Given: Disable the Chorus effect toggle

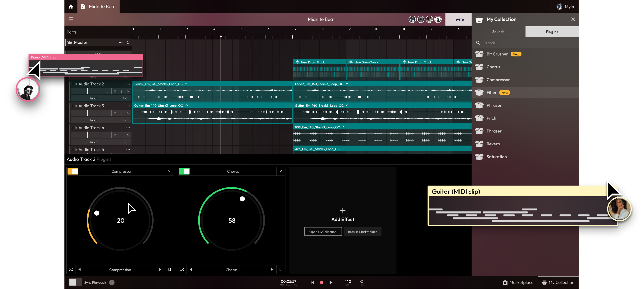Looking at the screenshot, I should (x=184, y=171).
